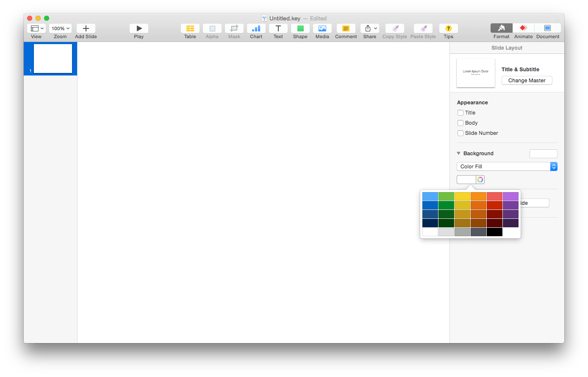Select the Format tab in the inspector

(501, 28)
